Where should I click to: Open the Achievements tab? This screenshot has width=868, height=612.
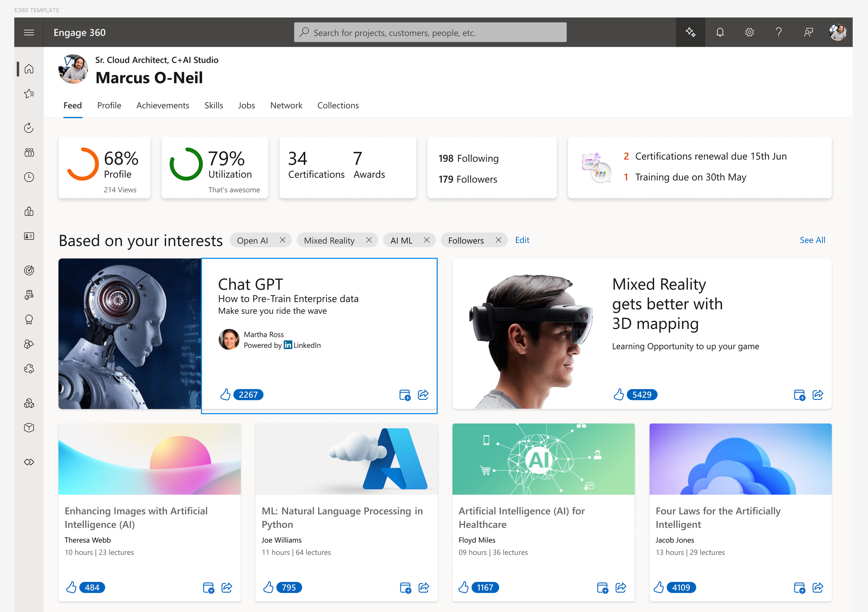pyautogui.click(x=163, y=106)
